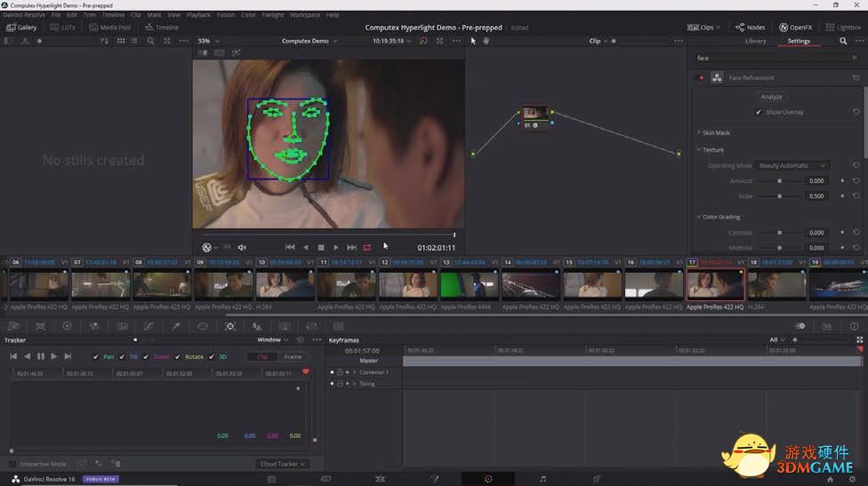The width and height of the screenshot is (868, 486).
Task: Click the search magnifier in OpenFX panel
Action: pyautogui.click(x=843, y=41)
